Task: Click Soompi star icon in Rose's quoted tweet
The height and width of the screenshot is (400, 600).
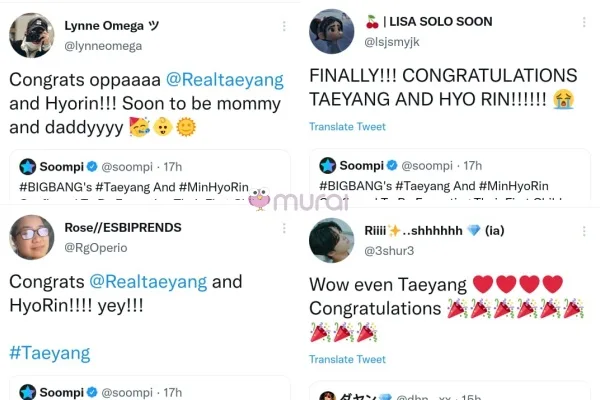Action: [x=28, y=392]
